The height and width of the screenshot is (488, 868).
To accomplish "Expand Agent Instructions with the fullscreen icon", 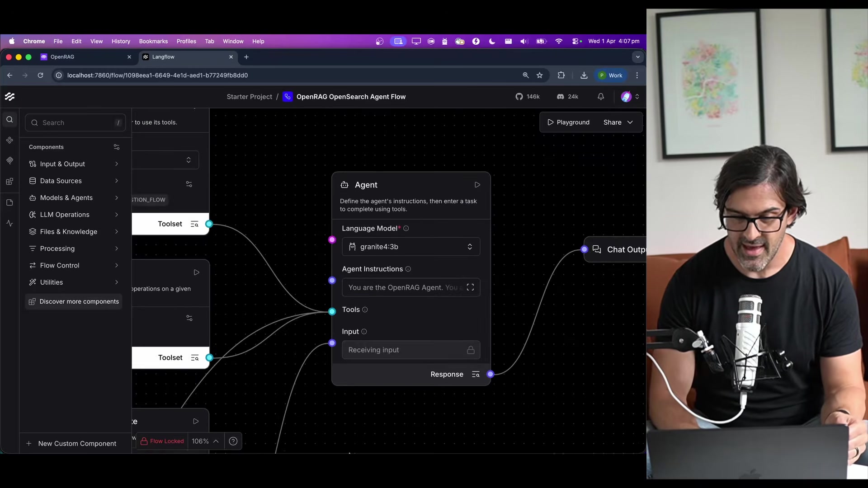I will [470, 287].
